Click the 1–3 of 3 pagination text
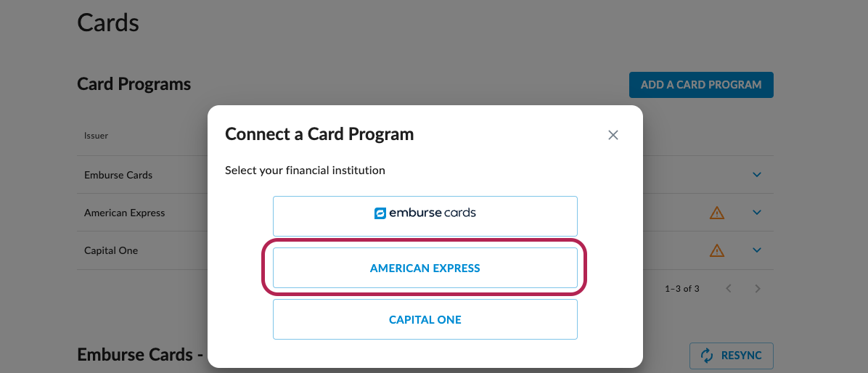Viewport: 868px width, 373px height. [x=682, y=289]
